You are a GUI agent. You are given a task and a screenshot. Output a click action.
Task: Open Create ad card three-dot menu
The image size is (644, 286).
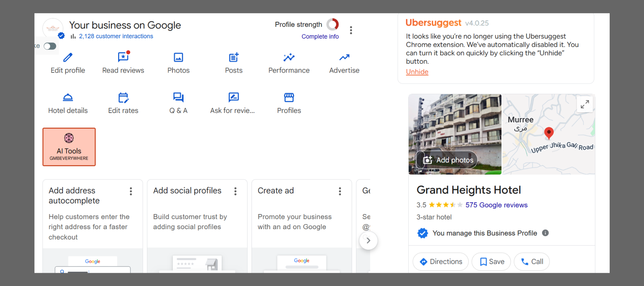(x=340, y=191)
